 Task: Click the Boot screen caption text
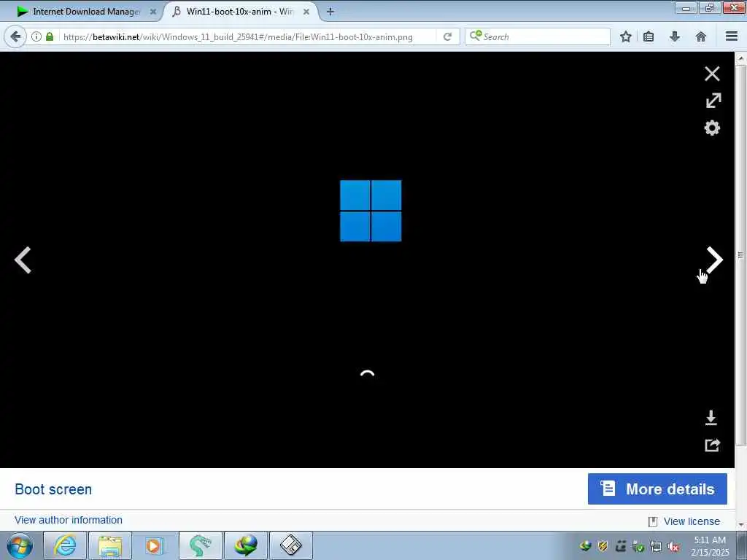click(53, 489)
